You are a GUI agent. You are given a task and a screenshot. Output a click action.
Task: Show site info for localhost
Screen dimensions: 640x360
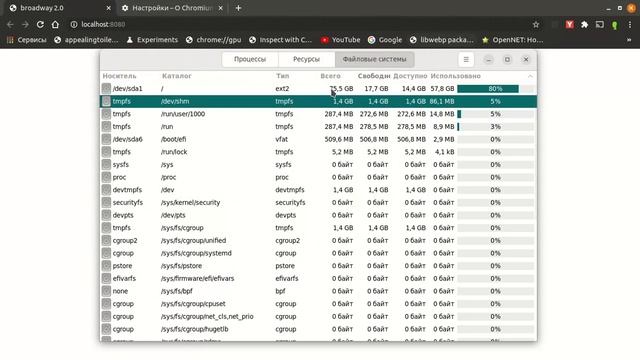pos(74,24)
